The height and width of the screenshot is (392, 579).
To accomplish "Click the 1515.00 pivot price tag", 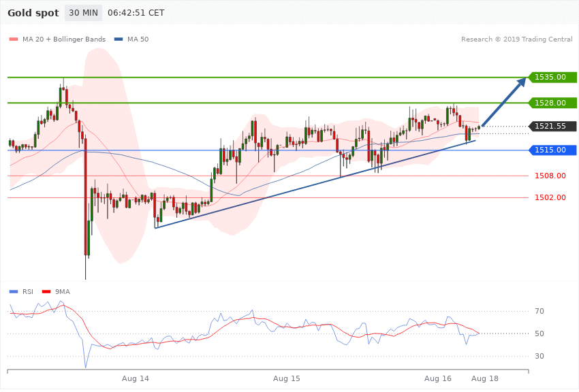I will click(552, 150).
